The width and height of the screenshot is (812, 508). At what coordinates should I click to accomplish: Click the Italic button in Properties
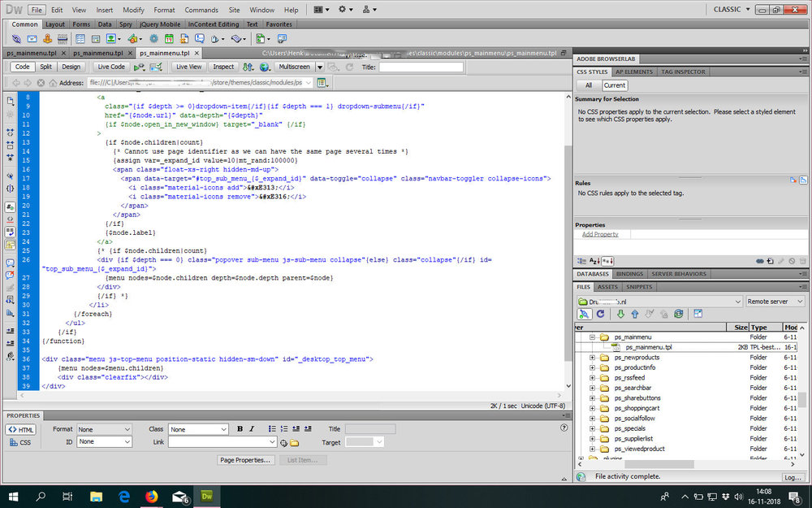click(252, 429)
